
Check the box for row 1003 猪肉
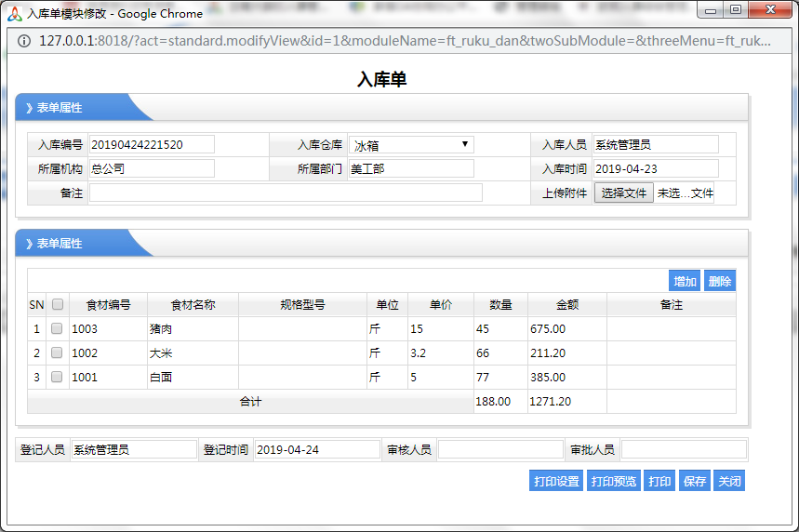click(57, 328)
